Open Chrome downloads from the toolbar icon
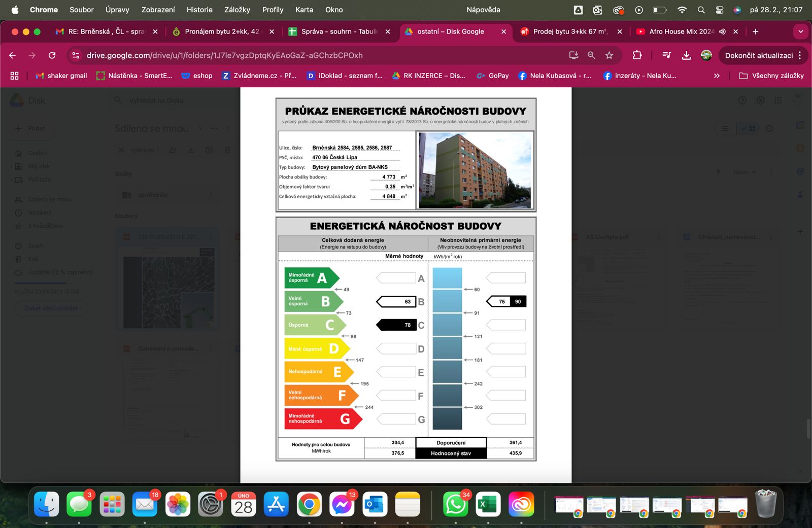The width and height of the screenshot is (812, 528). point(686,55)
